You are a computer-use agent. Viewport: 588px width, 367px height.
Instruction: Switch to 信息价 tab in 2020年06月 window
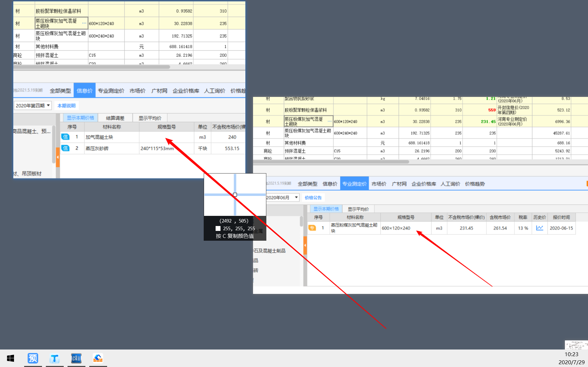coord(330,184)
